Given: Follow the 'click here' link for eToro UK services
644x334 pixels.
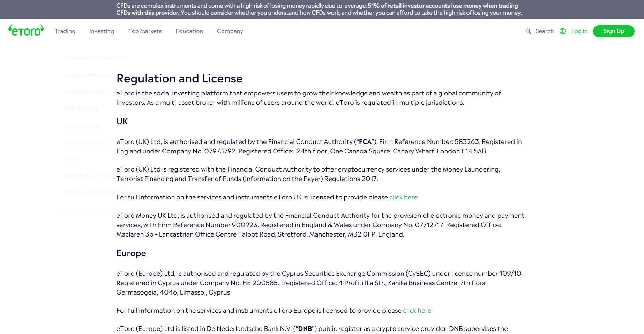Looking at the screenshot, I should (x=403, y=197).
